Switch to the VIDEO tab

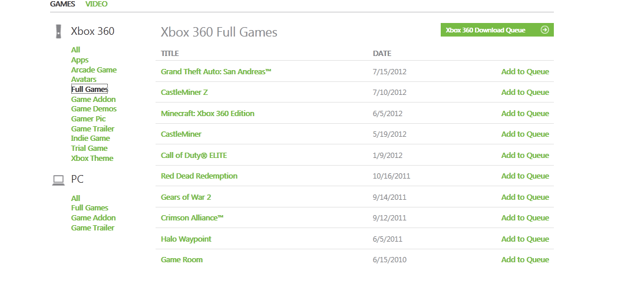pyautogui.click(x=96, y=4)
